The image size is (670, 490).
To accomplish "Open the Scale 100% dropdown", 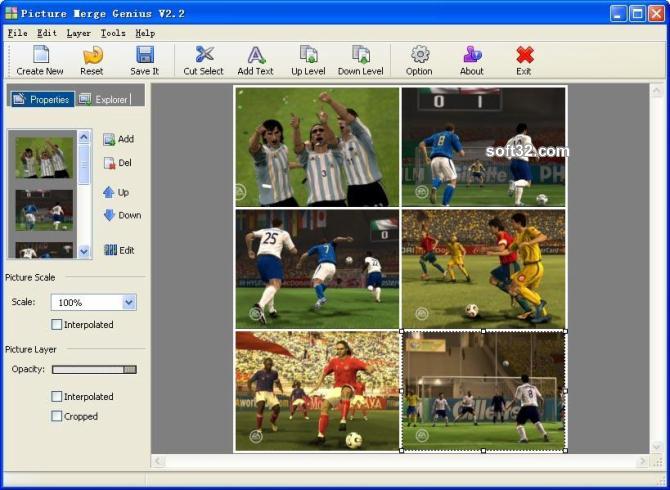I will click(x=129, y=302).
